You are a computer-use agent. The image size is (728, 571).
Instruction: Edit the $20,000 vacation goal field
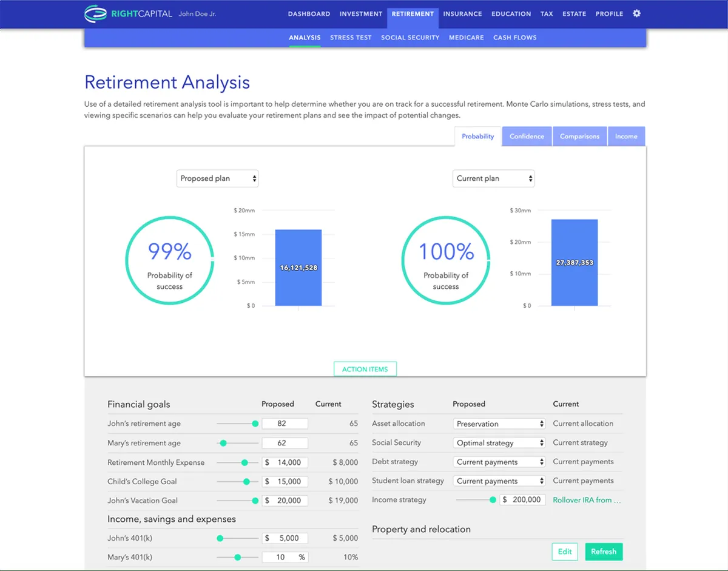[x=285, y=501]
